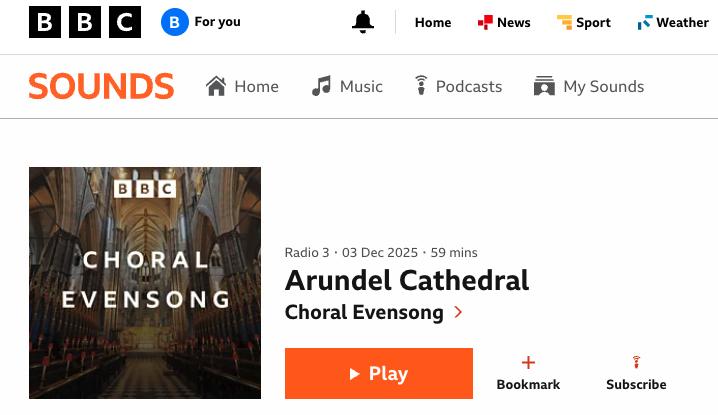Open the blue account 'B' avatar icon
This screenshot has height=415, width=718.
[x=175, y=22]
